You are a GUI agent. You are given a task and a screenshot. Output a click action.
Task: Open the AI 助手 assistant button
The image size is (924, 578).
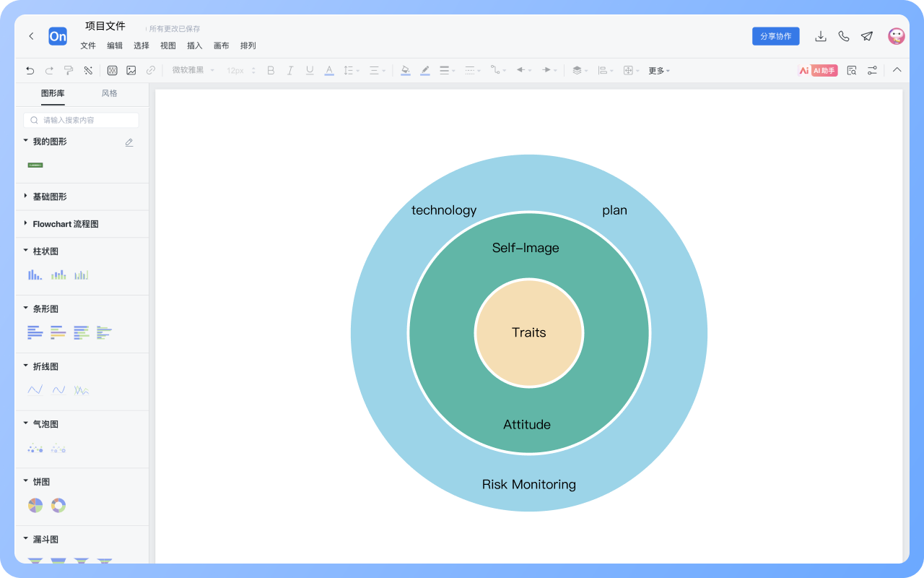[x=818, y=70]
